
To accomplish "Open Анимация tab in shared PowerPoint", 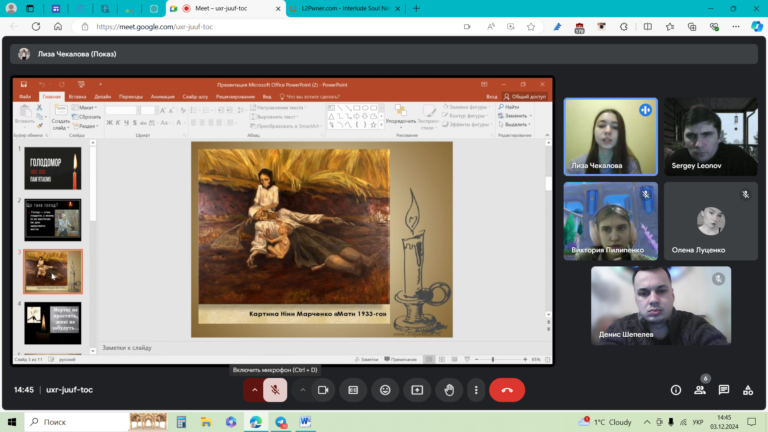I will (x=163, y=97).
